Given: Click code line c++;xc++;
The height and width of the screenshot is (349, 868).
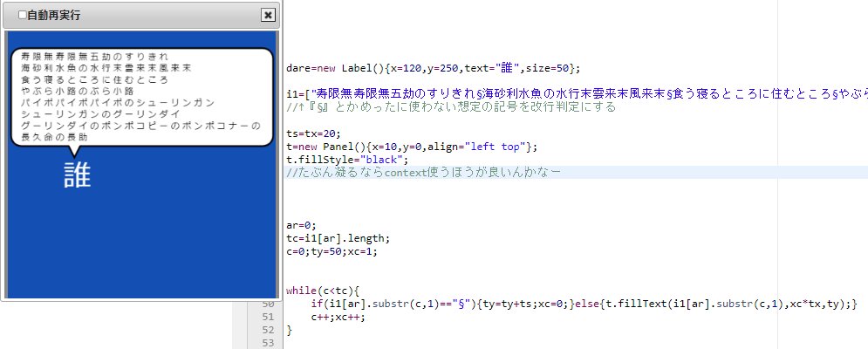Looking at the screenshot, I should pos(338,317).
